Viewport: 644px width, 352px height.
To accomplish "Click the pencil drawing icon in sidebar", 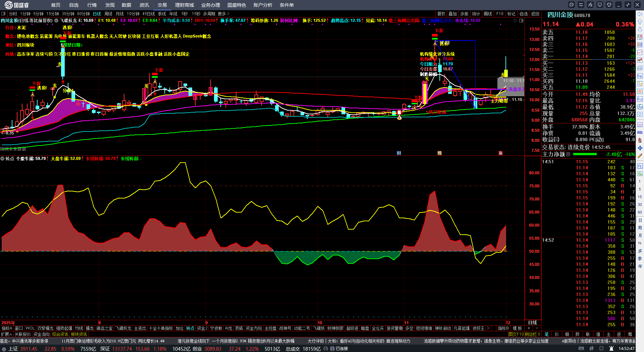I will [x=640, y=156].
